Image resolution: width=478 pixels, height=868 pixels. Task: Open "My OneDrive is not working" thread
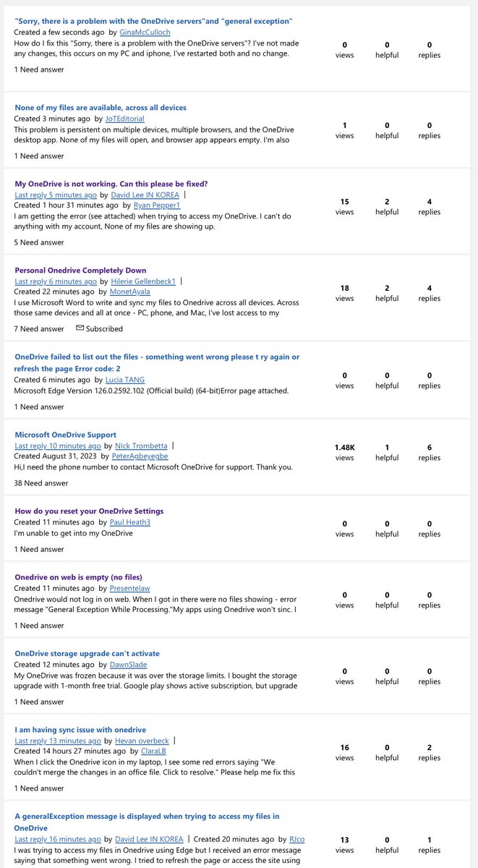click(111, 184)
